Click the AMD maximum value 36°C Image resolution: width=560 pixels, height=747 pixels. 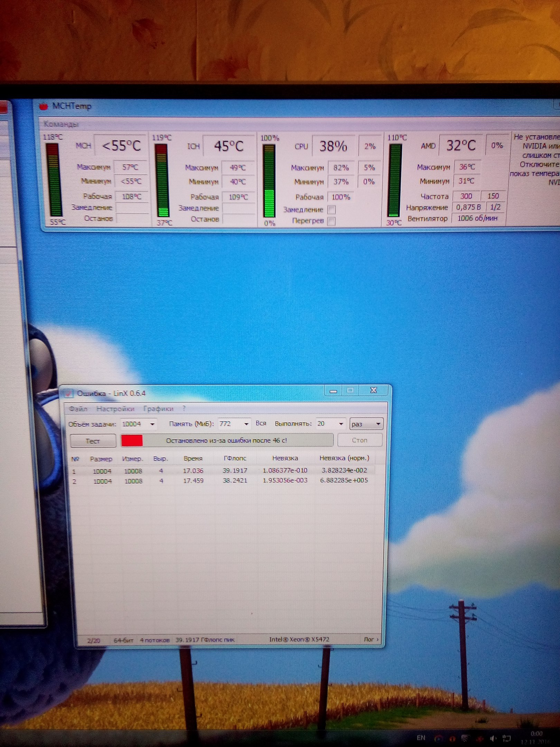point(467,167)
